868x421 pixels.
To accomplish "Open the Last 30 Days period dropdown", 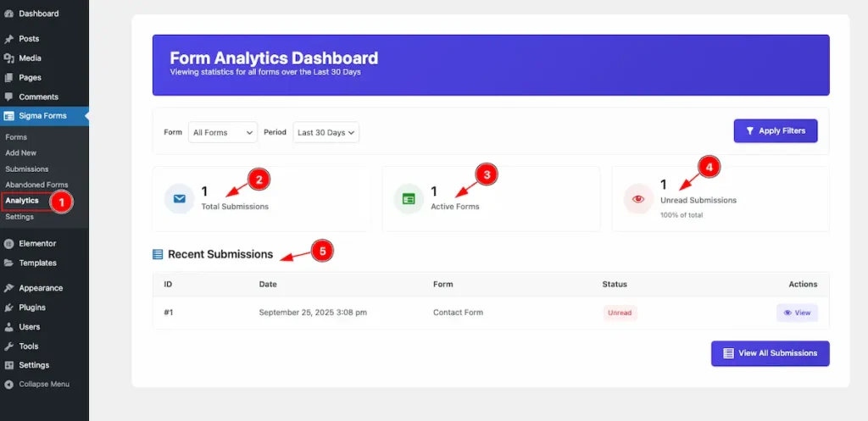I will click(x=326, y=132).
